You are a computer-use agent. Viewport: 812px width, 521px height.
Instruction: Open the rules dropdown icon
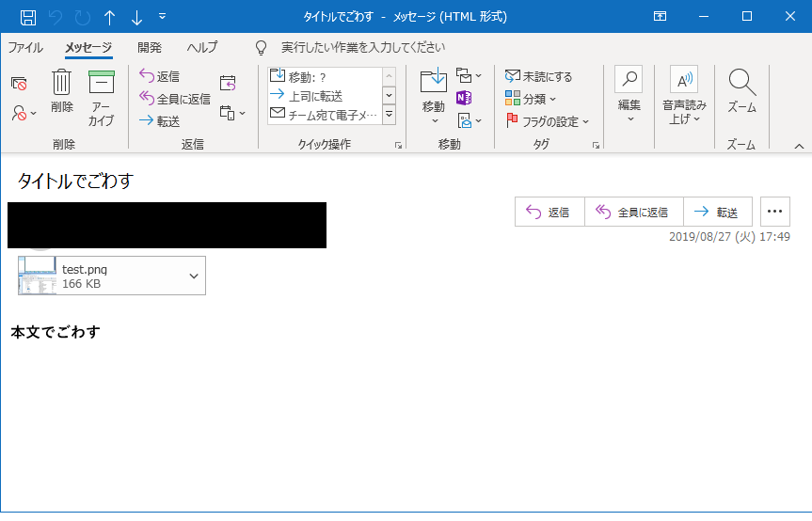point(469,75)
